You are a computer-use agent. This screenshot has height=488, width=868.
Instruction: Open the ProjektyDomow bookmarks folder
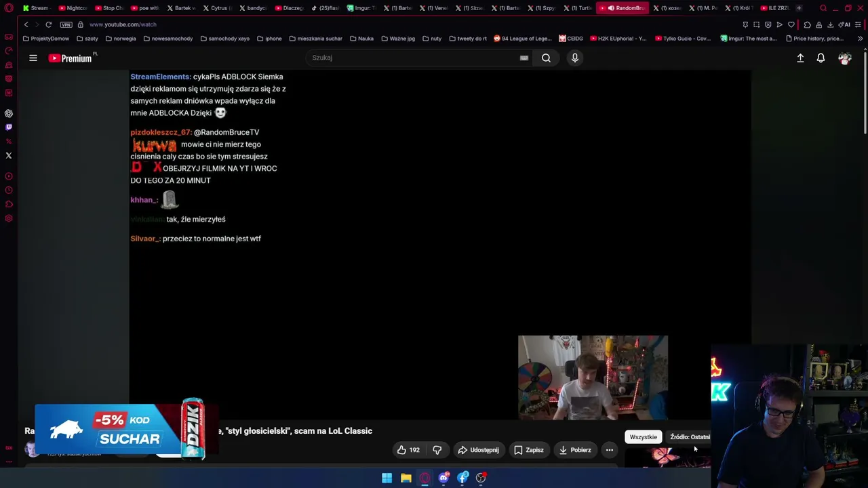[x=46, y=39]
